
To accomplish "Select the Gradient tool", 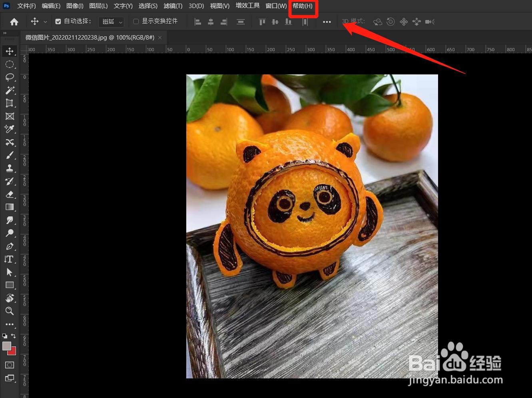I will [10, 207].
